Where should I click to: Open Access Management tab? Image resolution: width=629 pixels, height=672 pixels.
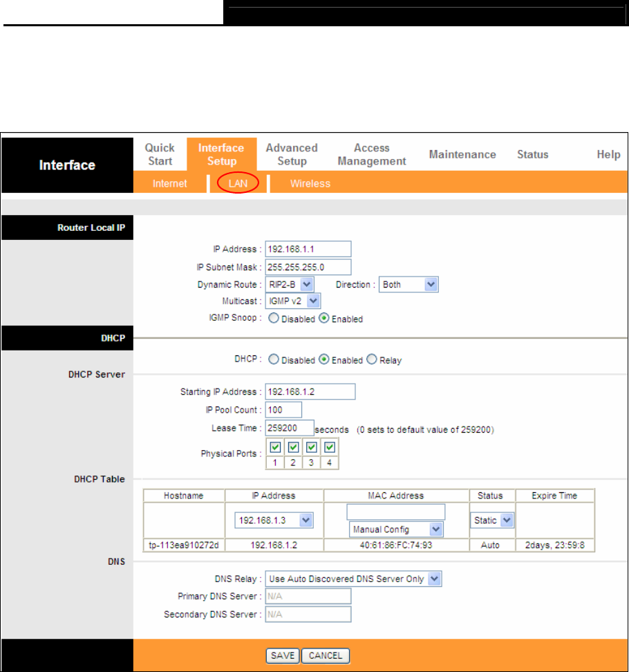tap(371, 154)
